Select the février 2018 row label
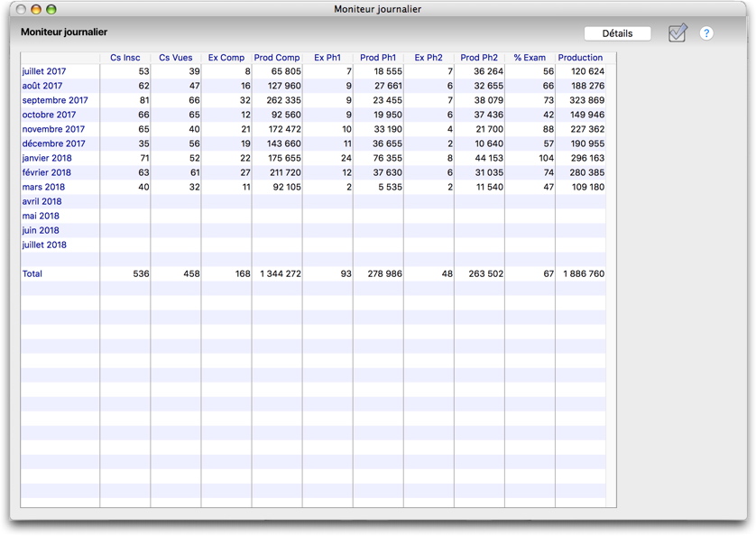756x536 pixels. [x=46, y=172]
